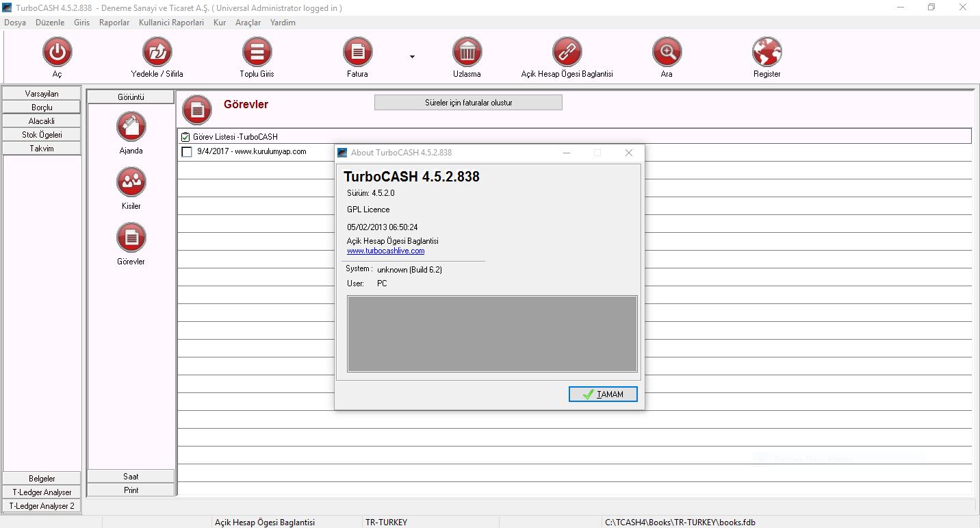Viewport: 980px width, 528px height.
Task: Open the Fatura invoice tool
Action: 357,52
